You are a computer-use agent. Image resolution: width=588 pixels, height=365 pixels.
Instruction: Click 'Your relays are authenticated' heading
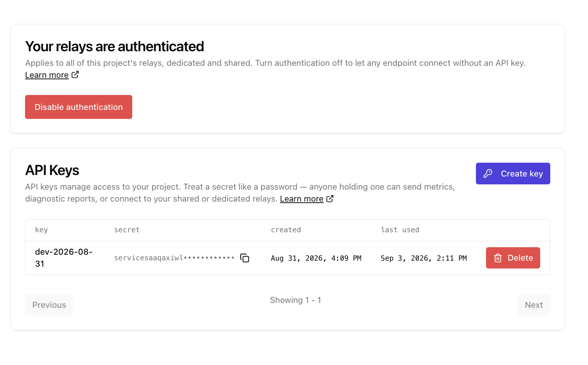click(115, 47)
